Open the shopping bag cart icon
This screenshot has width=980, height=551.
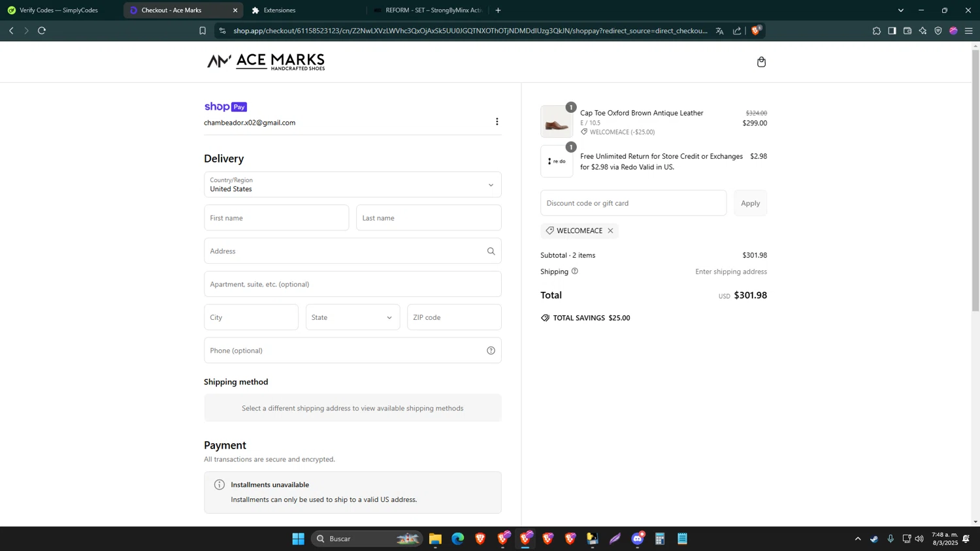pyautogui.click(x=761, y=62)
